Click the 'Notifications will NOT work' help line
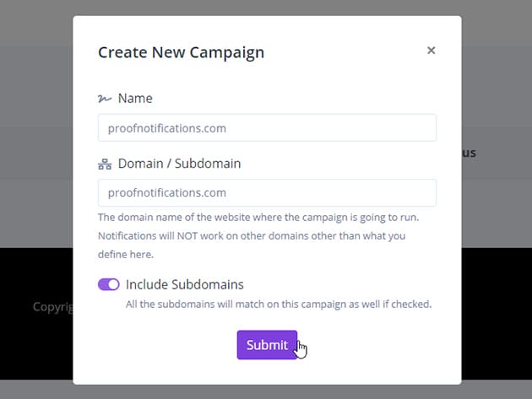Screen dimensions: 532x399 (251, 235)
